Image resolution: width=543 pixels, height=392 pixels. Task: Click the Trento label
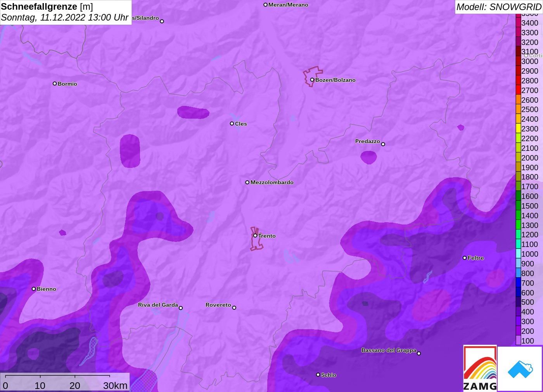point(267,236)
